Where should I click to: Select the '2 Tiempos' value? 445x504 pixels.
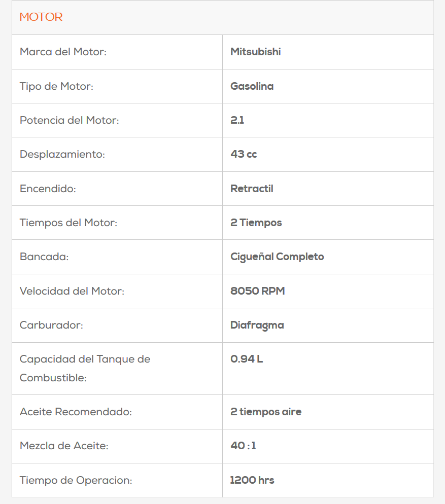(x=256, y=223)
